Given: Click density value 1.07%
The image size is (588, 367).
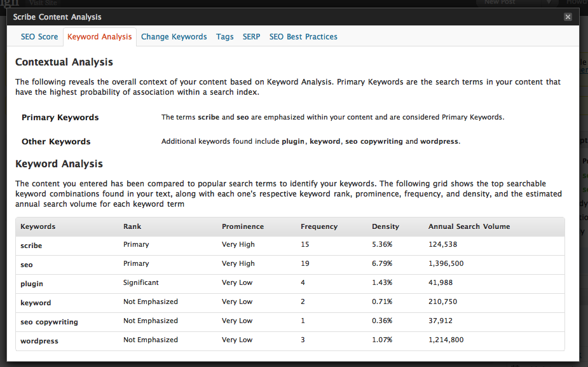Looking at the screenshot, I should coord(382,340).
